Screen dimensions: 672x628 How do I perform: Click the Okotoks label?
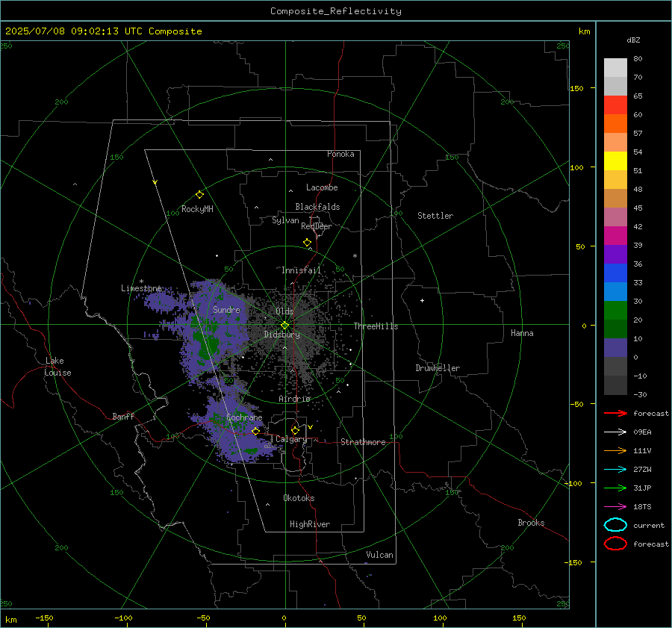tap(299, 498)
